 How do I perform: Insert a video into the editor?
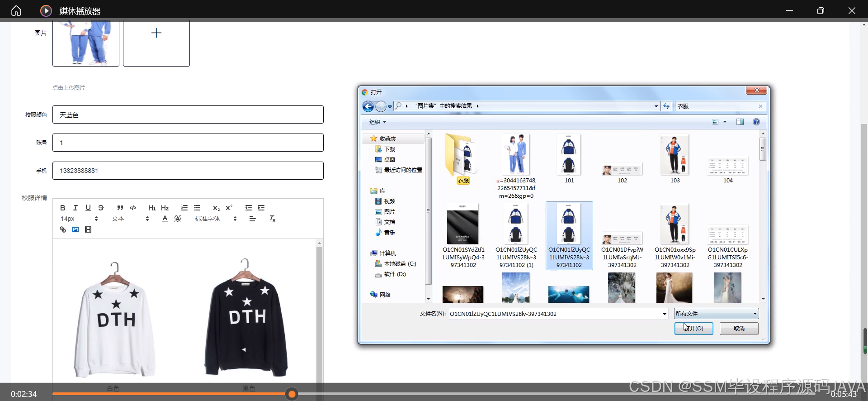[x=88, y=229]
